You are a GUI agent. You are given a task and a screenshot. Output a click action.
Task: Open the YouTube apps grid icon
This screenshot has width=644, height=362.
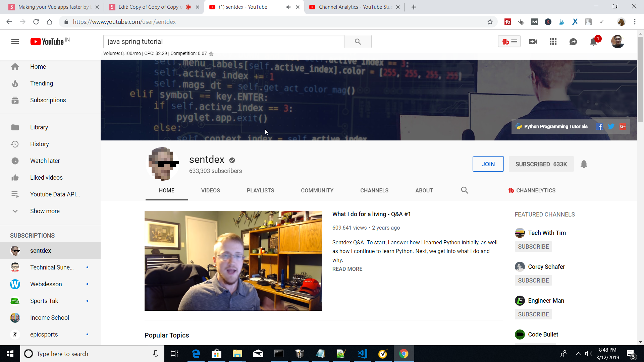point(553,42)
